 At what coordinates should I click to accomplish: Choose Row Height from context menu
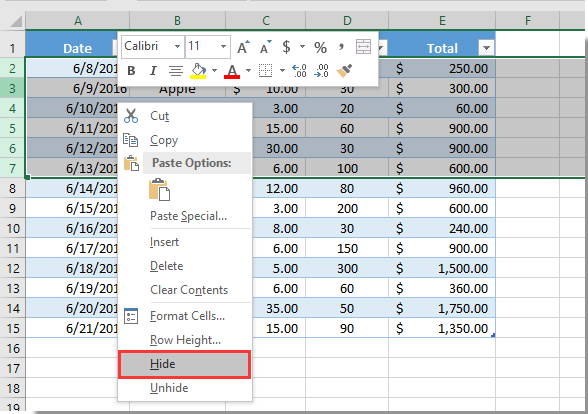[x=184, y=340]
